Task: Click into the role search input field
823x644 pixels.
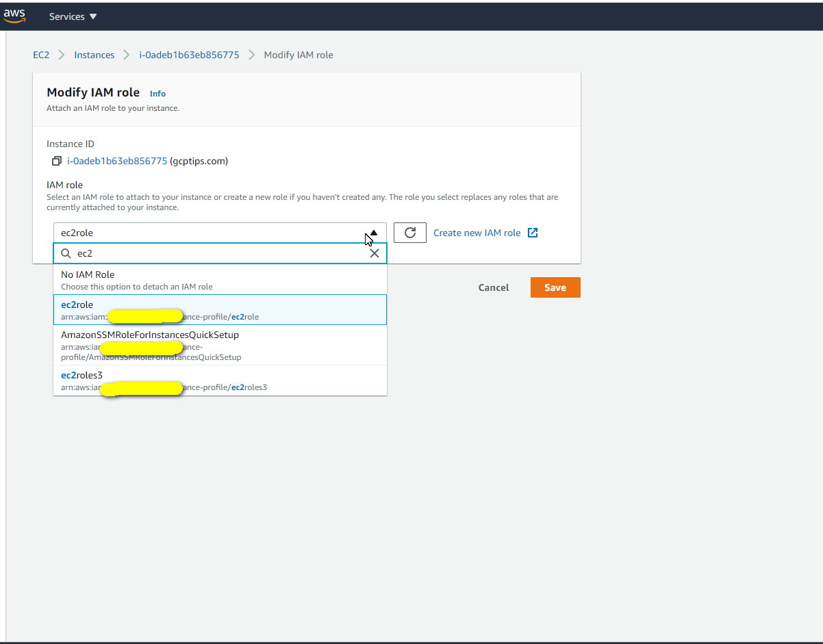Action: [x=205, y=253]
